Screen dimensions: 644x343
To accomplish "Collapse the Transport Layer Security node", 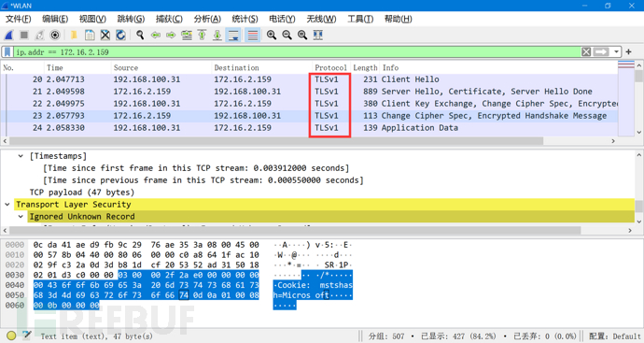I will pos(7,205).
